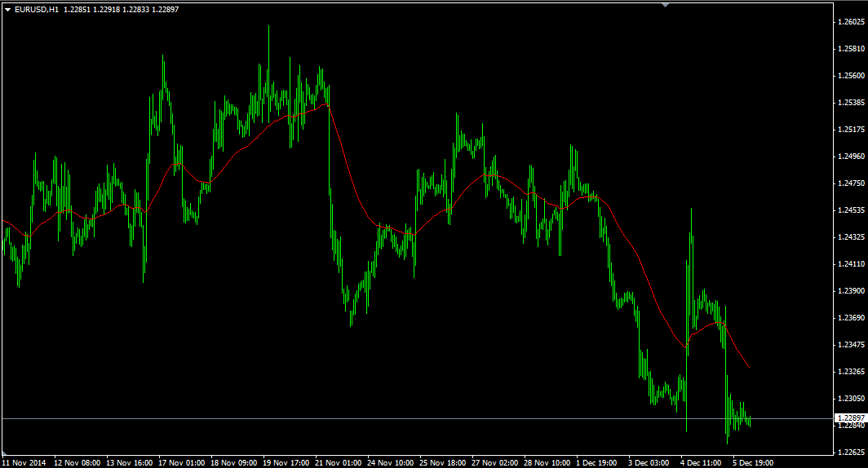
Task: Click the 1.24535 price scale label
Action: [x=852, y=210]
